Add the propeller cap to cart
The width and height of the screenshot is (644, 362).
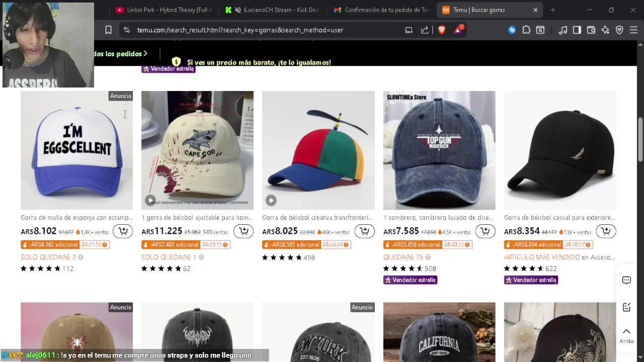tap(364, 231)
